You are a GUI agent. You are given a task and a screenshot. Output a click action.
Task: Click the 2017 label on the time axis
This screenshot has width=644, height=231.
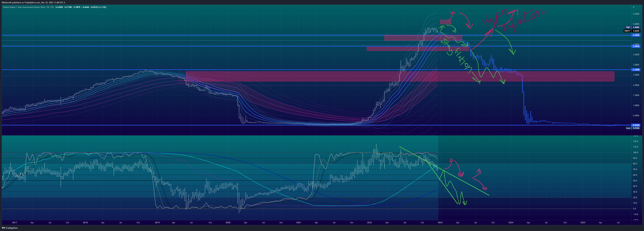pyautogui.click(x=15, y=222)
